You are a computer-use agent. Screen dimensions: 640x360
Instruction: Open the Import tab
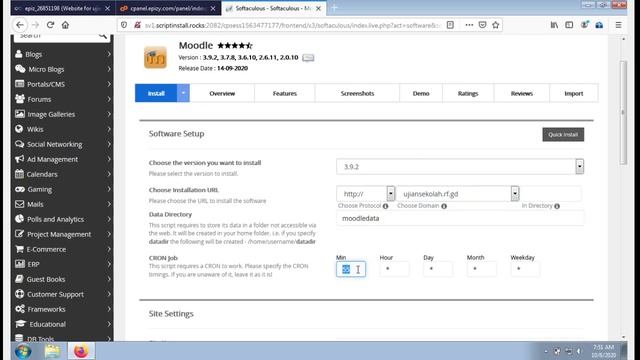click(x=573, y=93)
